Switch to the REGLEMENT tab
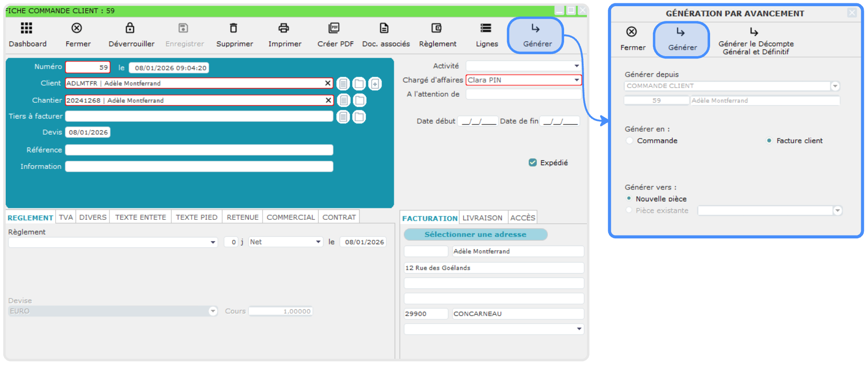The height and width of the screenshot is (365, 868). click(x=30, y=217)
